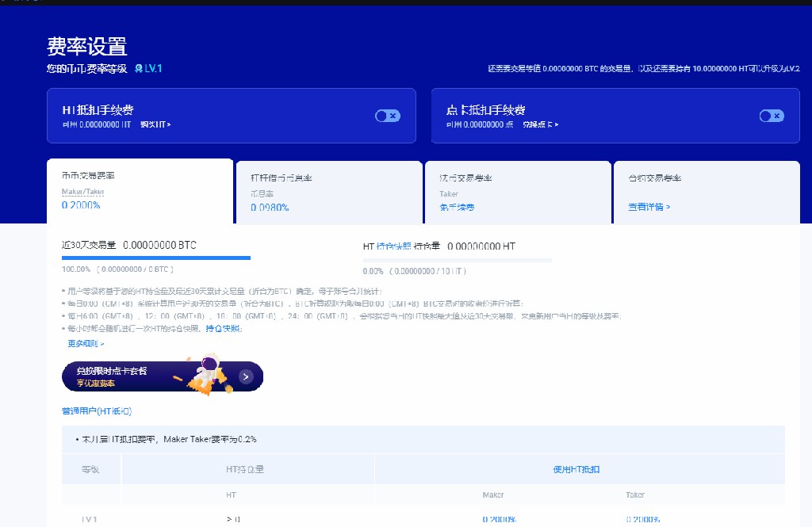The image size is (812, 527).
Task: Switch to the 杠杆借币币息率 tab
Action: tap(328, 191)
